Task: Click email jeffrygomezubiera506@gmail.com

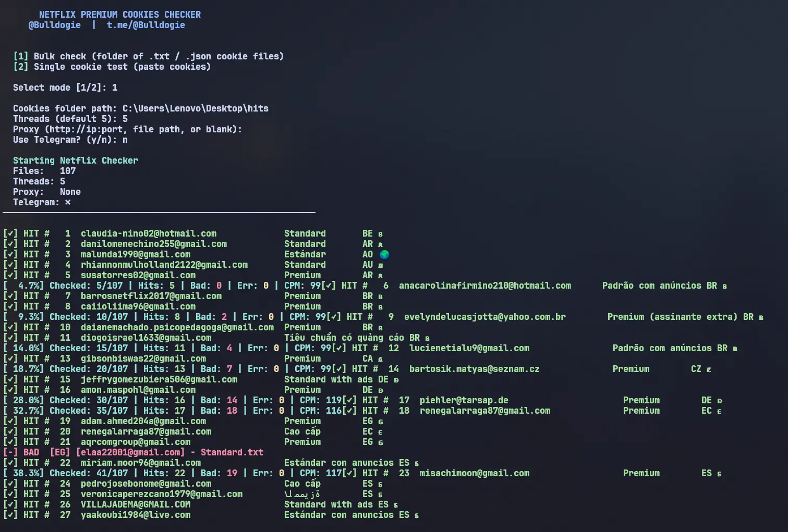Action: tap(159, 379)
